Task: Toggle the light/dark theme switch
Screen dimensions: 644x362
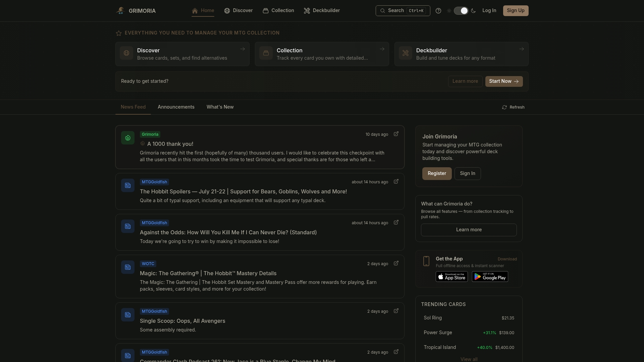Action: [x=461, y=11]
